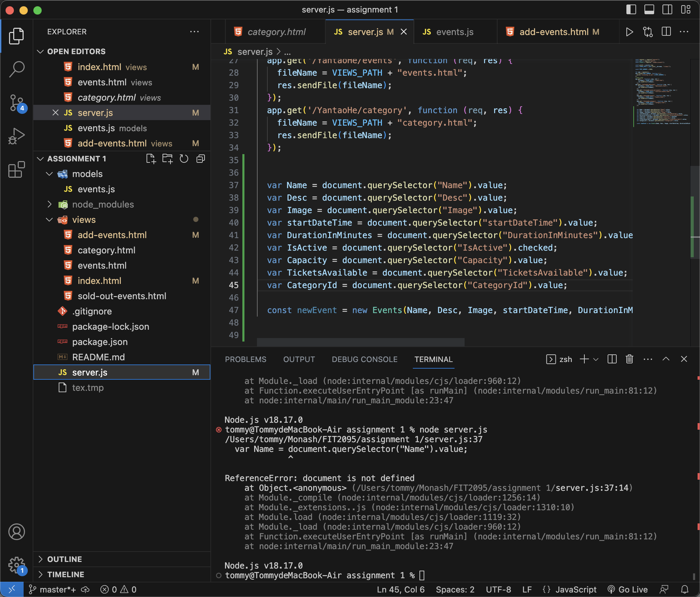This screenshot has height=597, width=700.
Task: Open the Run and Debug view
Action: (x=16, y=136)
